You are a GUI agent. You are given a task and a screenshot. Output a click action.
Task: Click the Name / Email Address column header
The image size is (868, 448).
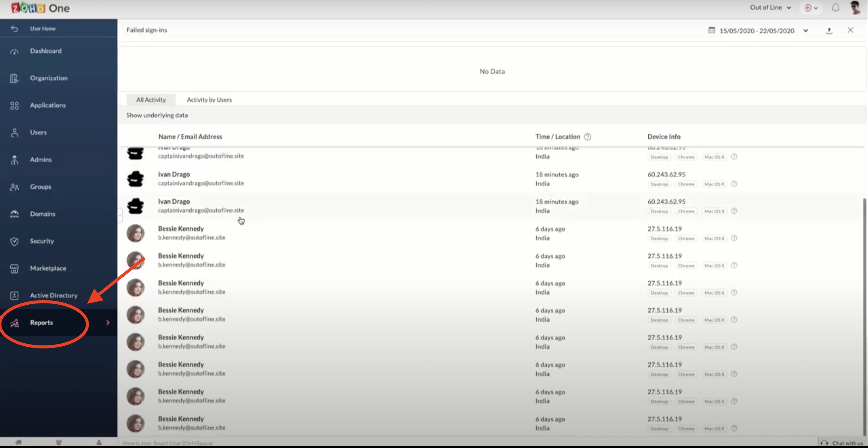[190, 137]
